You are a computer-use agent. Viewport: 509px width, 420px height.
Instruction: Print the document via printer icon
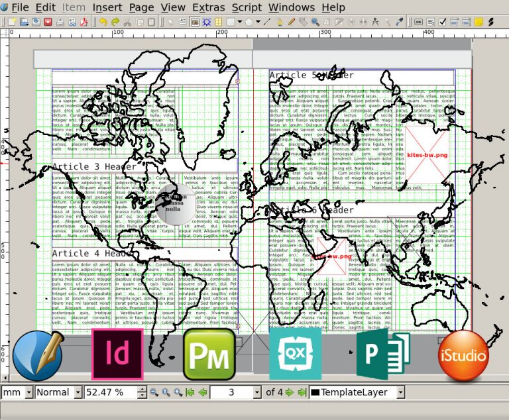pyautogui.click(x=60, y=22)
